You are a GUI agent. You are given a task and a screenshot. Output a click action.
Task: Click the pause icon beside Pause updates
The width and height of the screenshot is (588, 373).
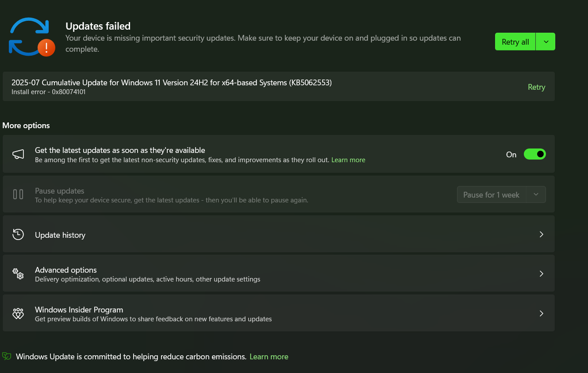click(x=18, y=194)
